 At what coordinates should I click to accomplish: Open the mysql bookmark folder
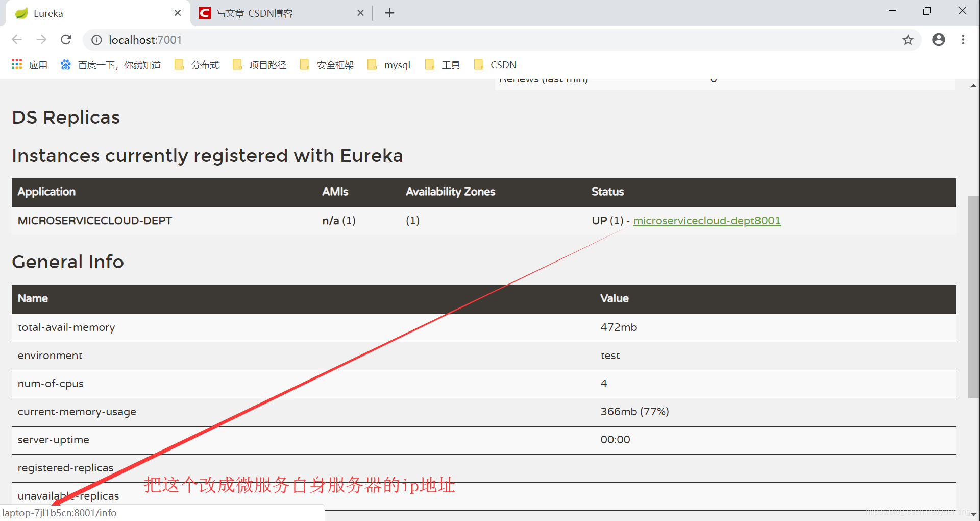389,65
